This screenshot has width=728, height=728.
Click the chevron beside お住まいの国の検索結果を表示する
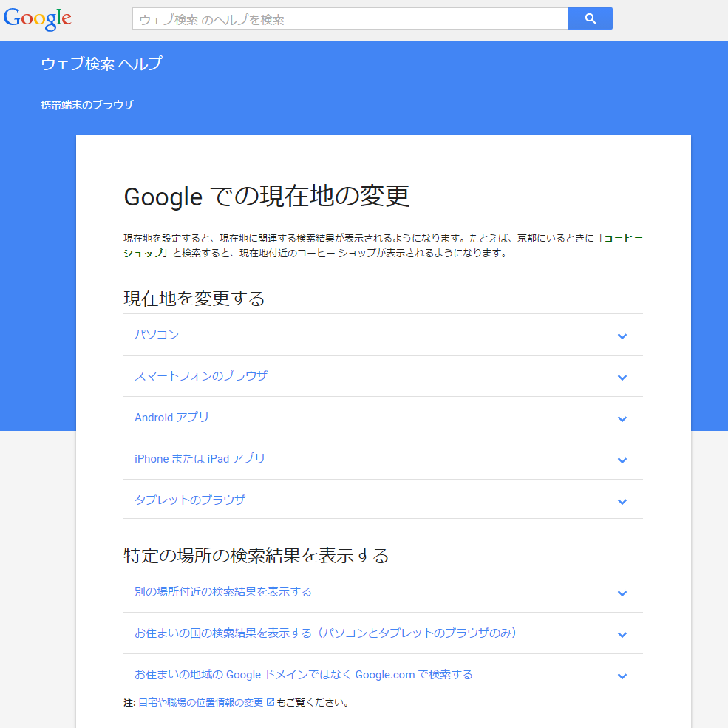pos(622,635)
